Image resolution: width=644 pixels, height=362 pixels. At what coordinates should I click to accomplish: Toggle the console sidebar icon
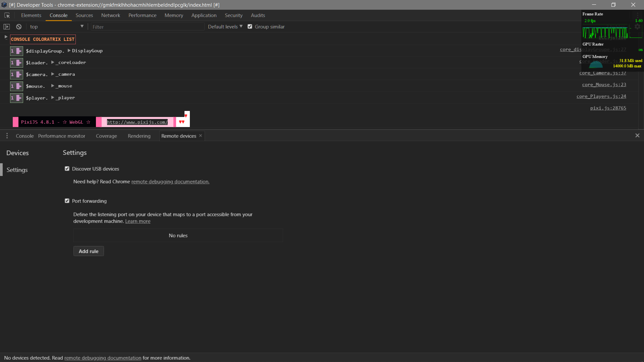7,27
